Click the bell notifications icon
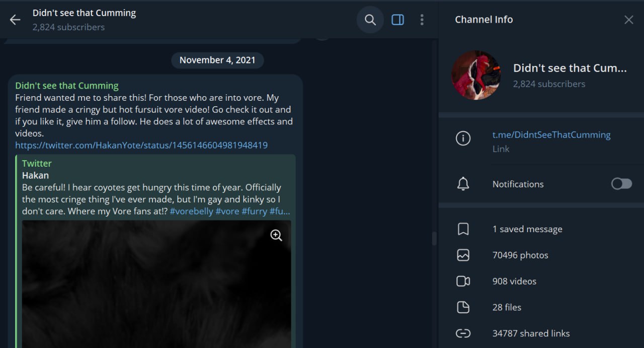This screenshot has height=348, width=644. tap(463, 184)
